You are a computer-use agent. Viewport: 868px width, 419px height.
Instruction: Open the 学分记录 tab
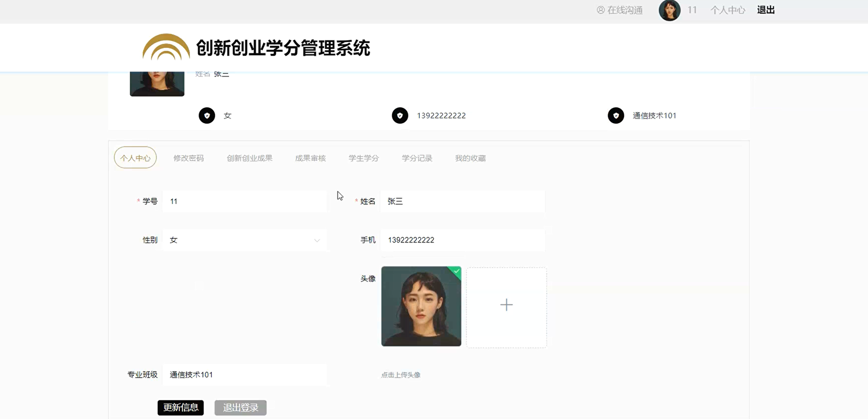[x=417, y=158]
